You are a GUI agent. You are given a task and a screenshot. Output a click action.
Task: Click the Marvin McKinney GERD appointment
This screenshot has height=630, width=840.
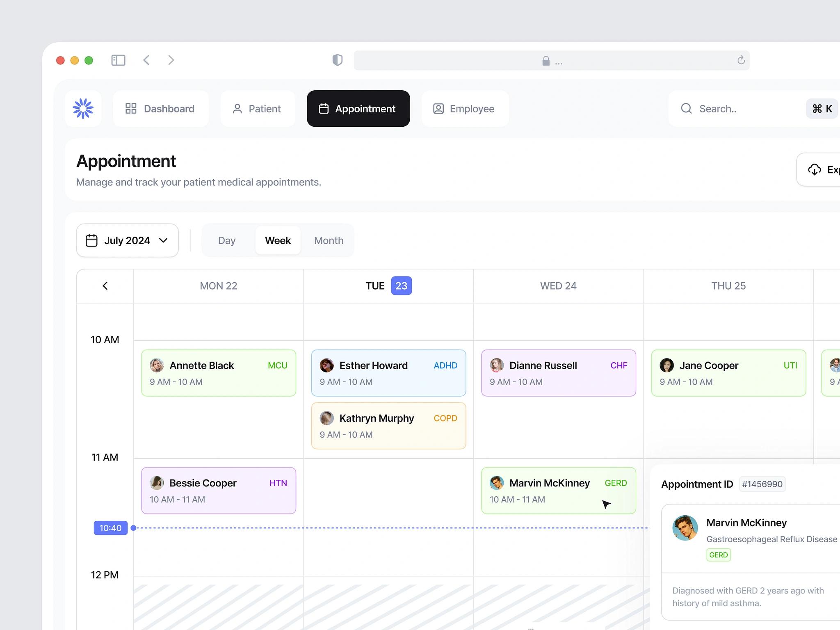(558, 490)
